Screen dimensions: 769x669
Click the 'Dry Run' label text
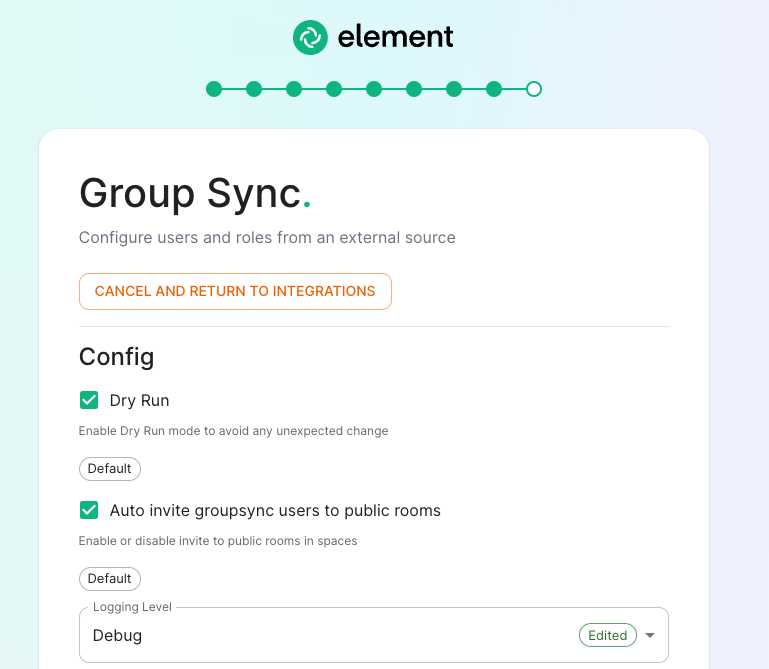[x=139, y=400]
